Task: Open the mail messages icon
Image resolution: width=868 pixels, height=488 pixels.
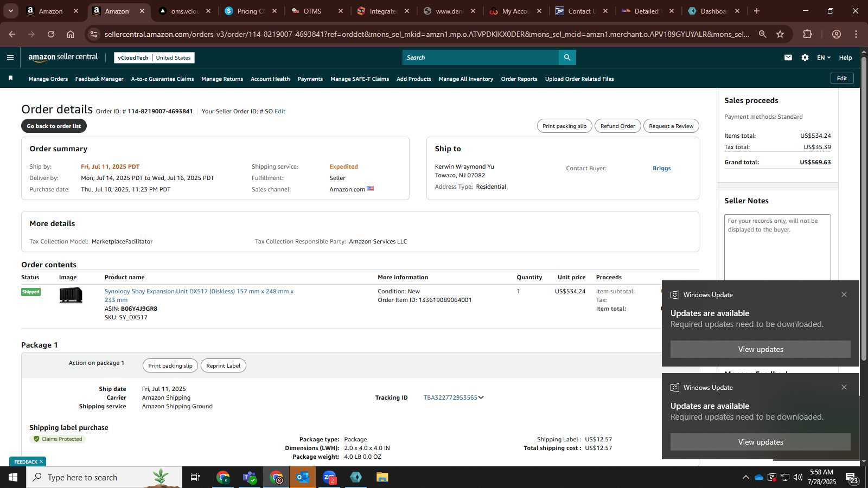Action: (788, 57)
